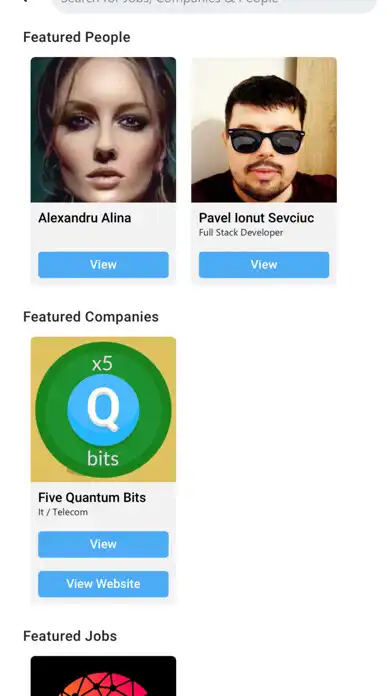392x696 pixels.
Task: Tap the back arrow beside search bar
Action: [x=26, y=1]
